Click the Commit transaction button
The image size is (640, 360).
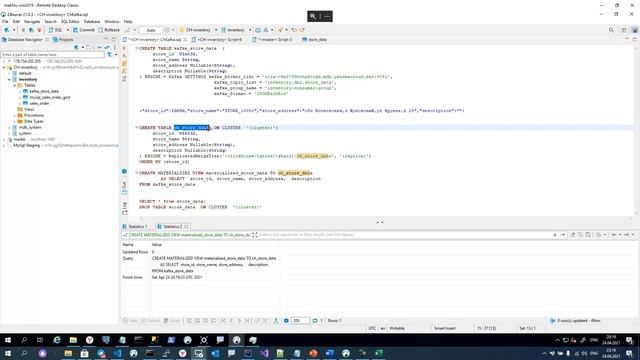coord(84,30)
